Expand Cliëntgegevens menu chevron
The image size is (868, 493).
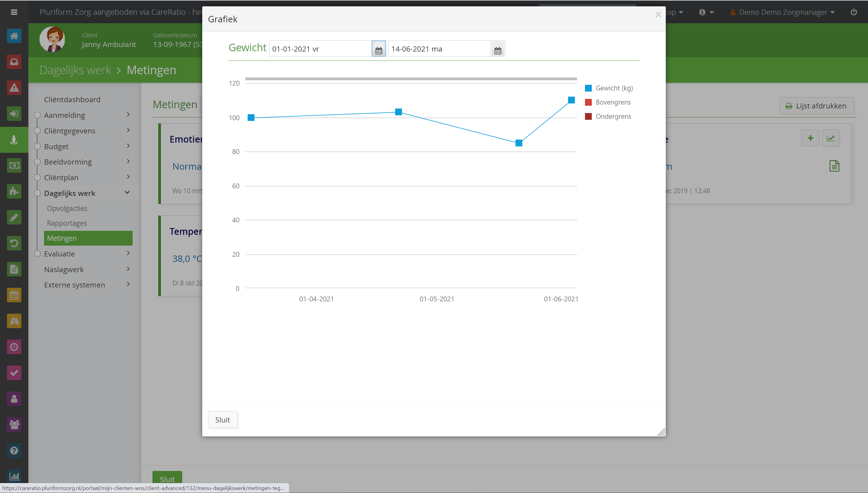tap(128, 130)
